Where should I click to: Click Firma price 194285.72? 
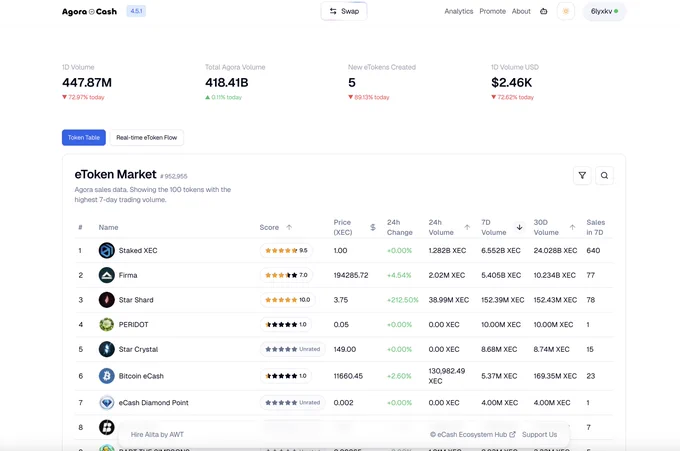point(351,275)
